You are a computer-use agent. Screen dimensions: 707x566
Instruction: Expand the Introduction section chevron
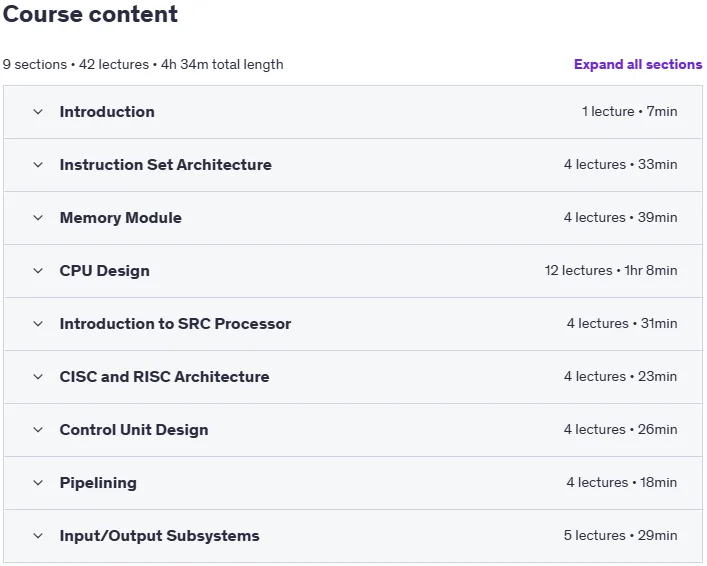coord(38,112)
